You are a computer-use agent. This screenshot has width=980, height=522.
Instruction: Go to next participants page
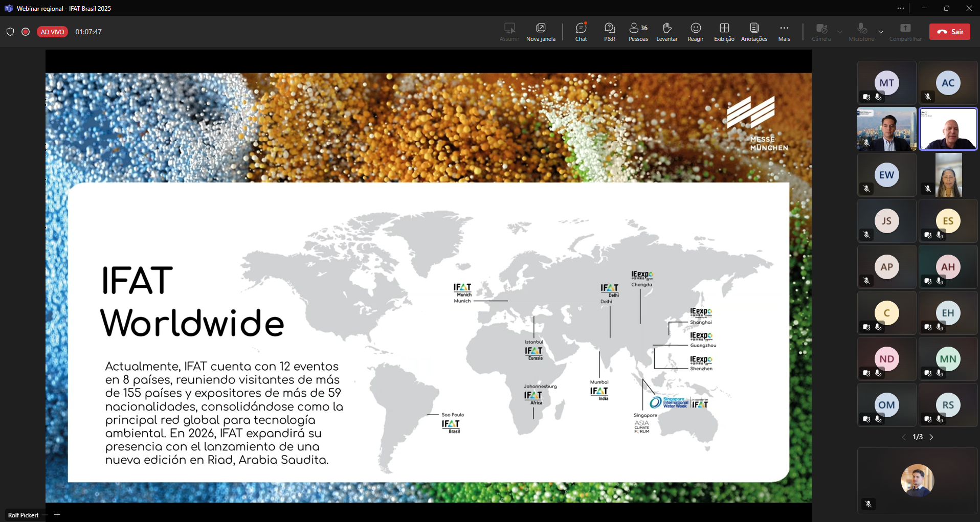pos(931,437)
